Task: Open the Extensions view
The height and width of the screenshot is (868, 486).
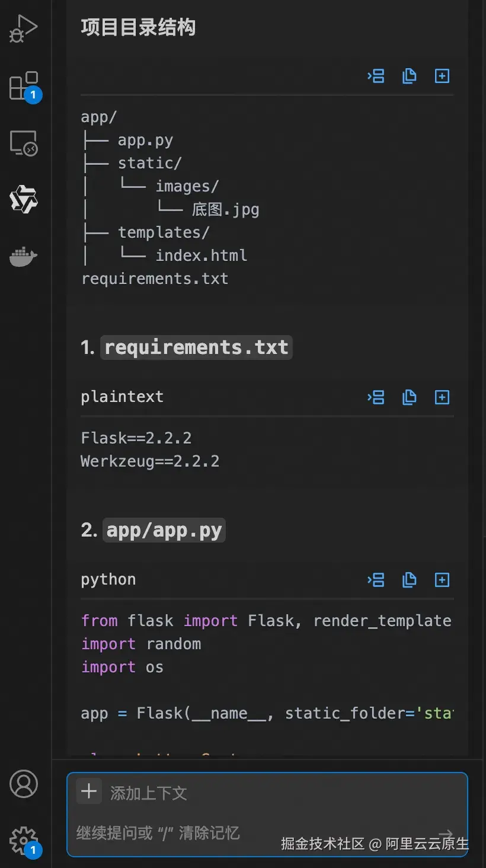Action: coord(24,87)
